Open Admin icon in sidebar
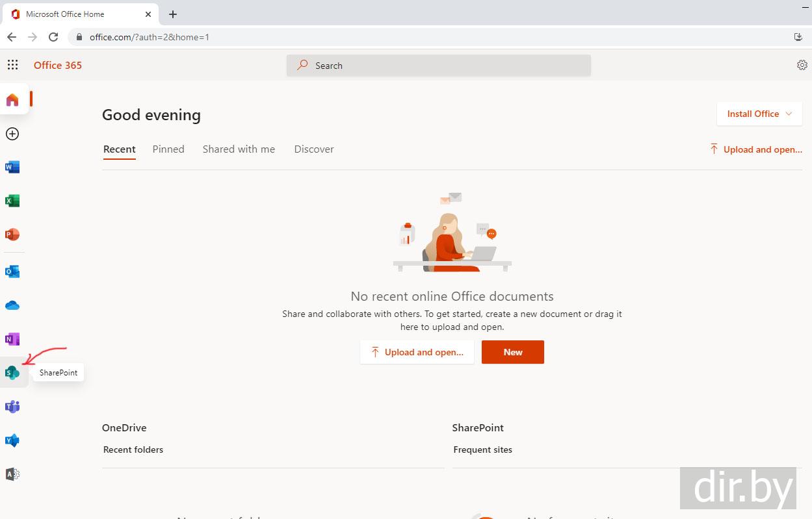This screenshot has width=812, height=519. (12, 474)
